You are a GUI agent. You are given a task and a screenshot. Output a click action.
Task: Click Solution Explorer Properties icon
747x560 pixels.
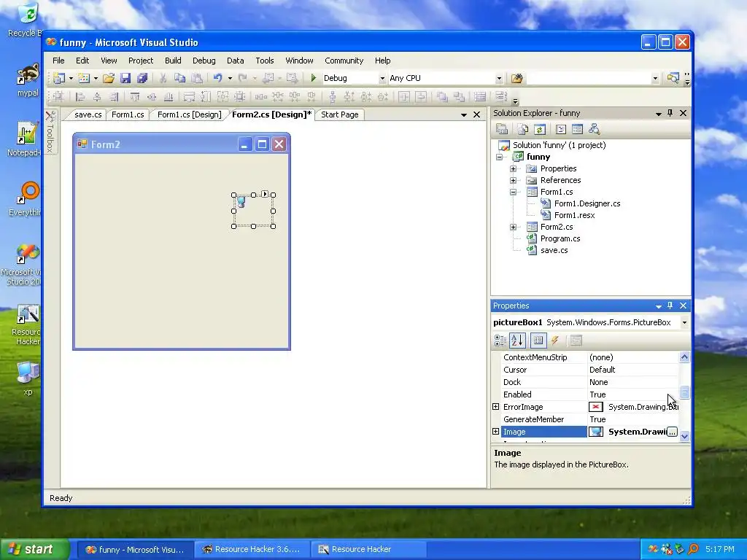click(x=502, y=129)
